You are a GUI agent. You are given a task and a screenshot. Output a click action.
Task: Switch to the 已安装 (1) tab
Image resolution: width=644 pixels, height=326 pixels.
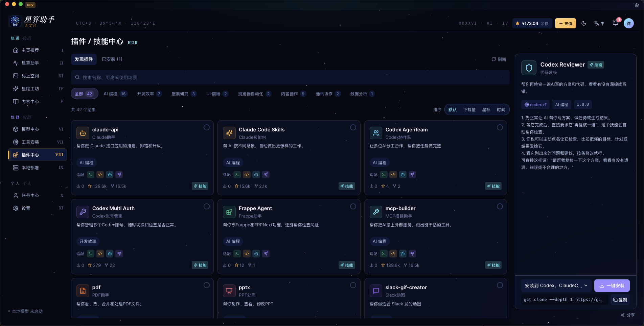[x=112, y=59]
